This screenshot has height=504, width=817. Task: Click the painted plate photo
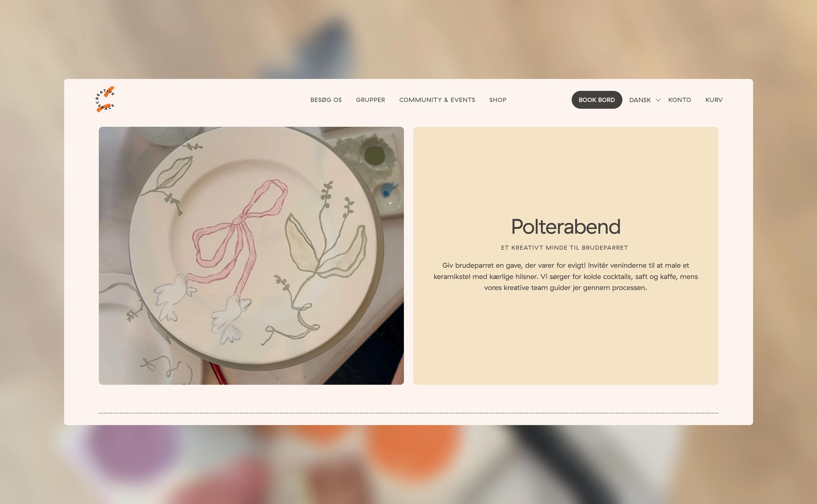pos(251,256)
